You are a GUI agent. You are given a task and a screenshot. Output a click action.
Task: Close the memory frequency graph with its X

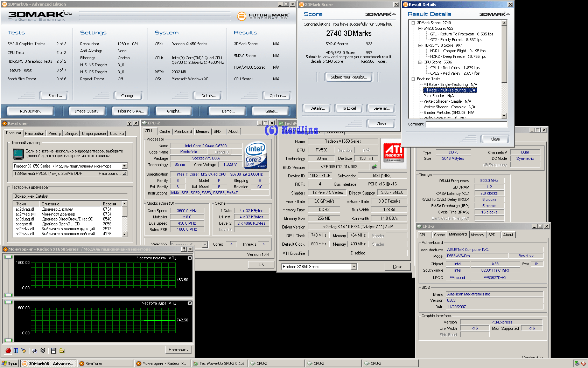(190, 258)
